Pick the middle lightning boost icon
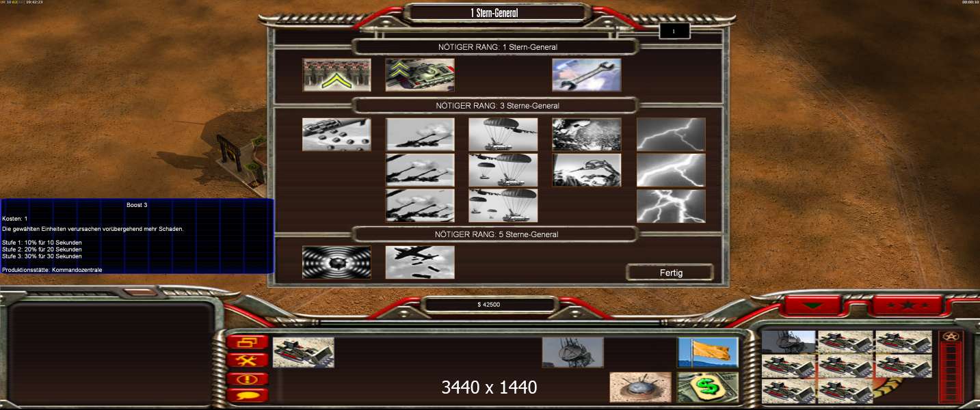 click(671, 170)
